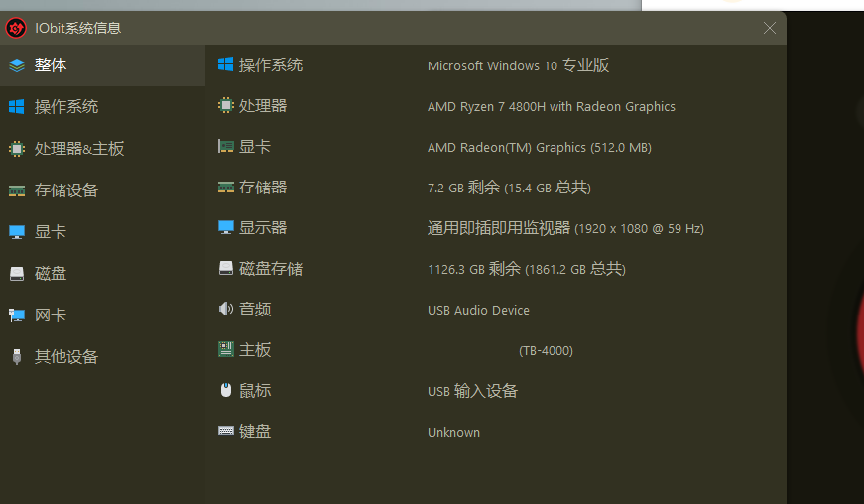This screenshot has width=864, height=504.
Task: Click the 网卡 sidebar icon
Action: [x=17, y=315]
